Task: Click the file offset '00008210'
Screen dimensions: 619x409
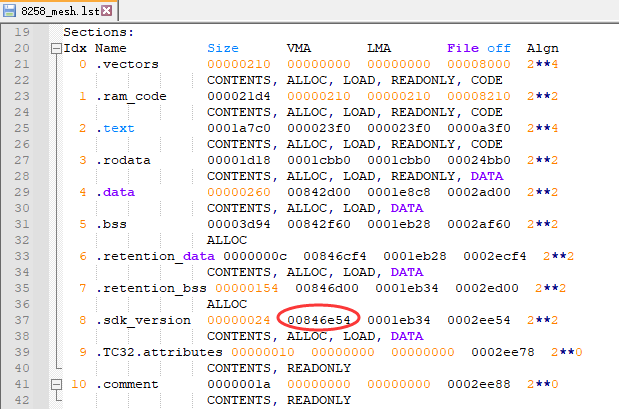Action: (x=479, y=96)
